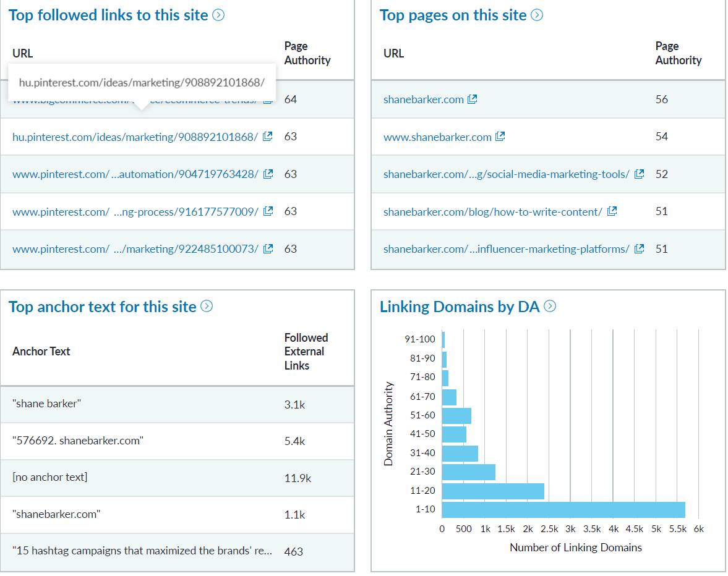Image resolution: width=728 pixels, height=576 pixels.
Task: Open arrow icon beside Top anchor text title
Action: click(x=207, y=306)
